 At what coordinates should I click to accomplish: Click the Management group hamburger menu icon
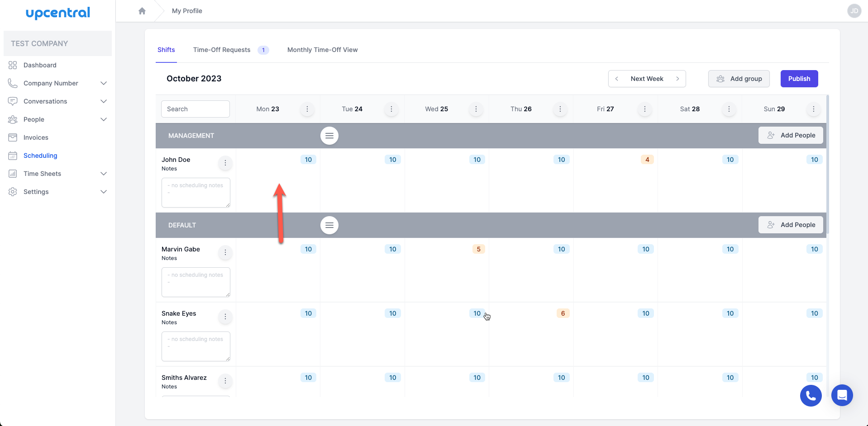coord(329,136)
